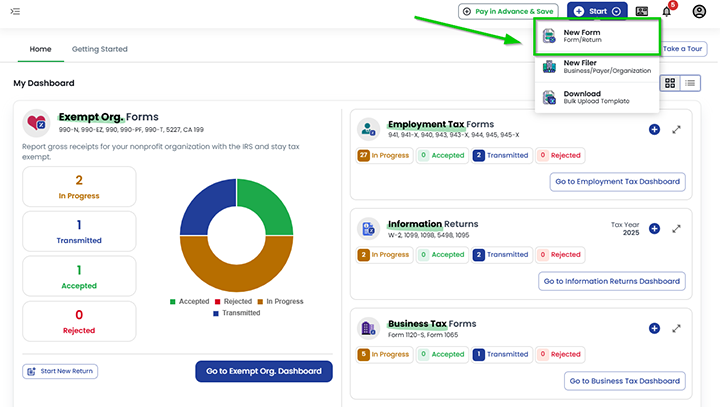Viewport: 720px width, 407px height.
Task: Switch to the Getting Started tab
Action: click(100, 49)
